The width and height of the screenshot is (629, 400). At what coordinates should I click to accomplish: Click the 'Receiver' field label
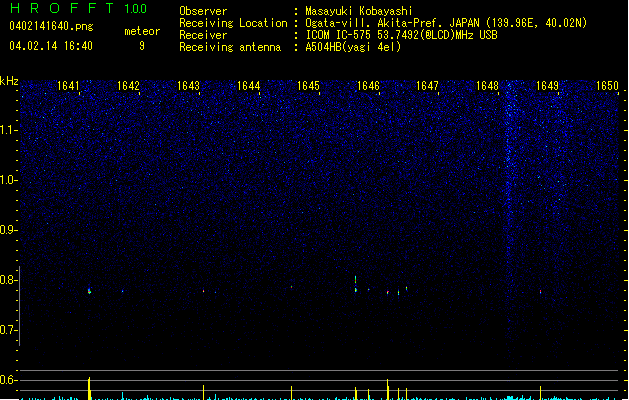pos(203,35)
